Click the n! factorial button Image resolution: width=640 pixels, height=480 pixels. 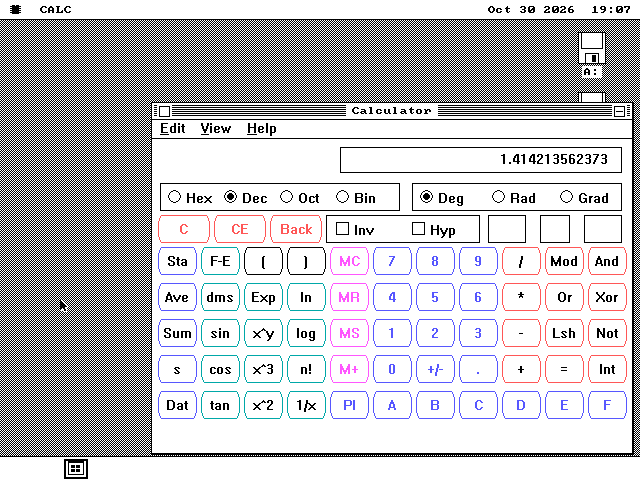(306, 369)
